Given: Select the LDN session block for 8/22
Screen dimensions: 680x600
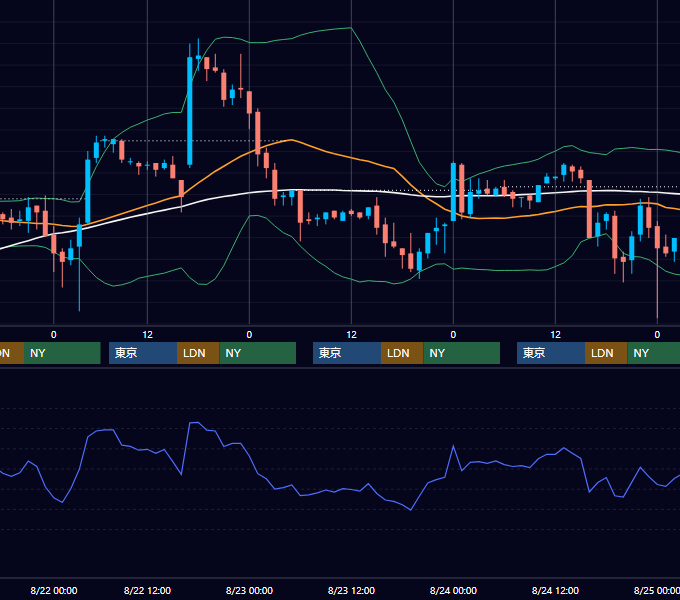Looking at the screenshot, I should pyautogui.click(x=198, y=353).
